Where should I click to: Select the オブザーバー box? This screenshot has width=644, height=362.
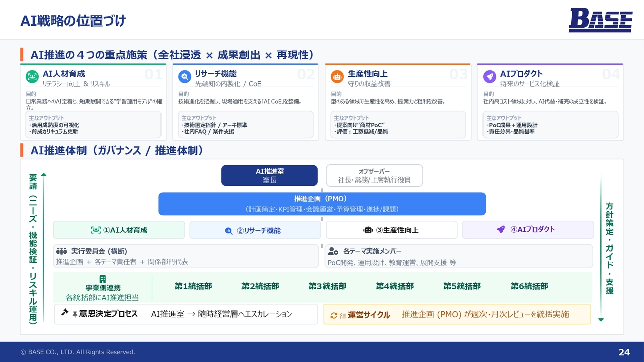click(x=374, y=175)
